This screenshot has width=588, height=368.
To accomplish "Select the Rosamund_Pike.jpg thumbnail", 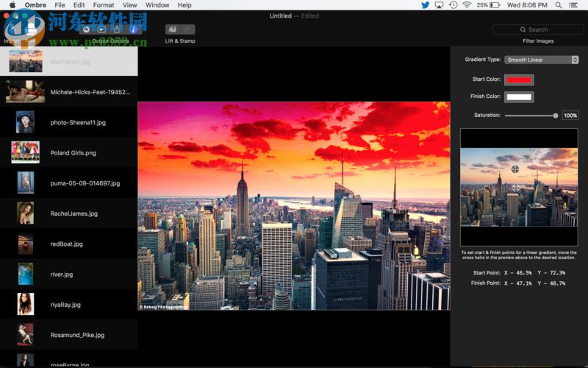I will click(26, 335).
